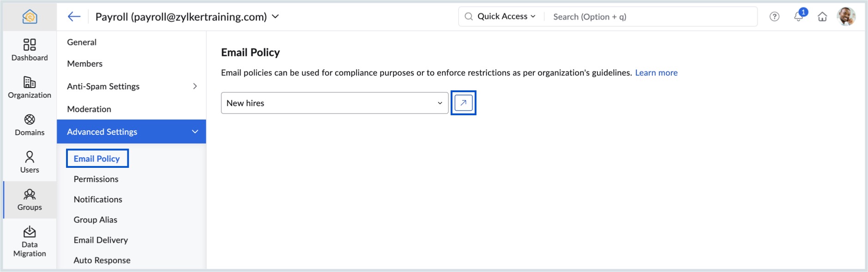Click the back arrow icon
The width and height of the screenshot is (868, 272).
[74, 17]
